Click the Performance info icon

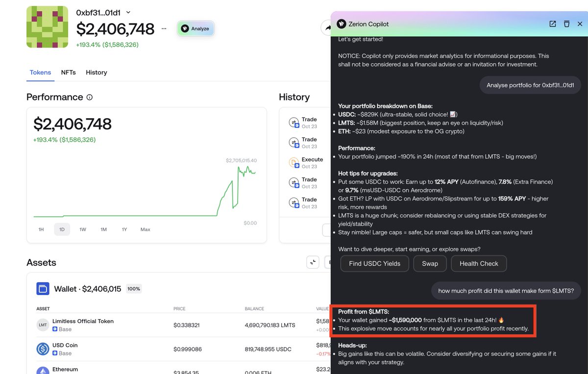pyautogui.click(x=90, y=97)
